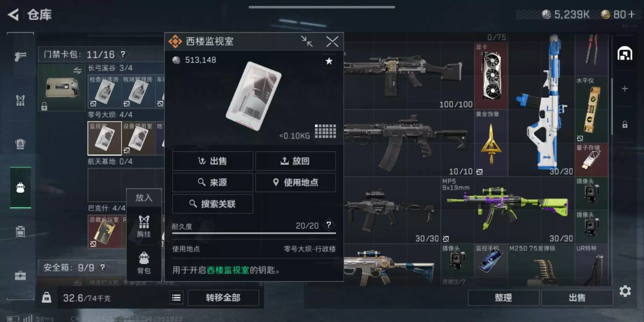Choose 胸挂 in the 放入 menu
Viewport: 644px width, 322px height.
coord(144,227)
